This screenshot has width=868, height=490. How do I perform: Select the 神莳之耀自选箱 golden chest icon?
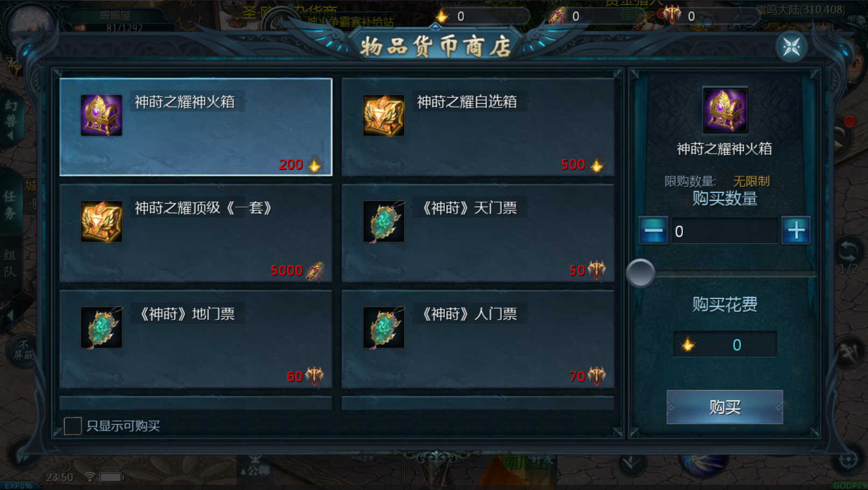(x=383, y=115)
